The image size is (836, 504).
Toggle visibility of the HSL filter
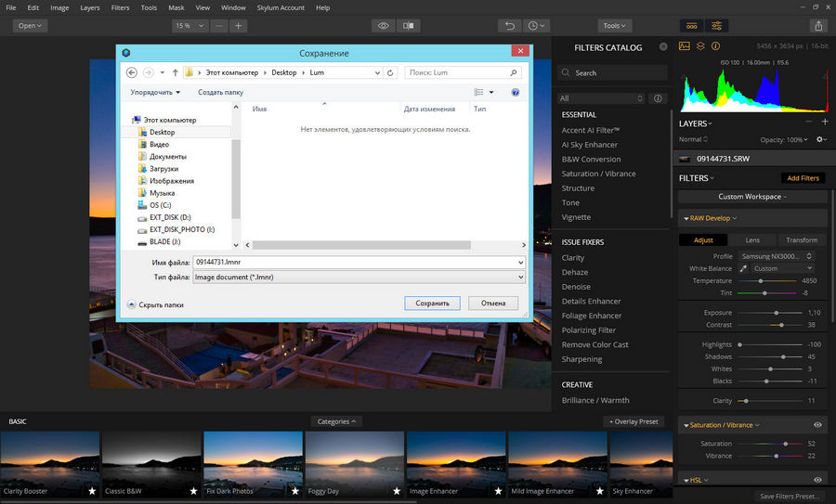(817, 480)
